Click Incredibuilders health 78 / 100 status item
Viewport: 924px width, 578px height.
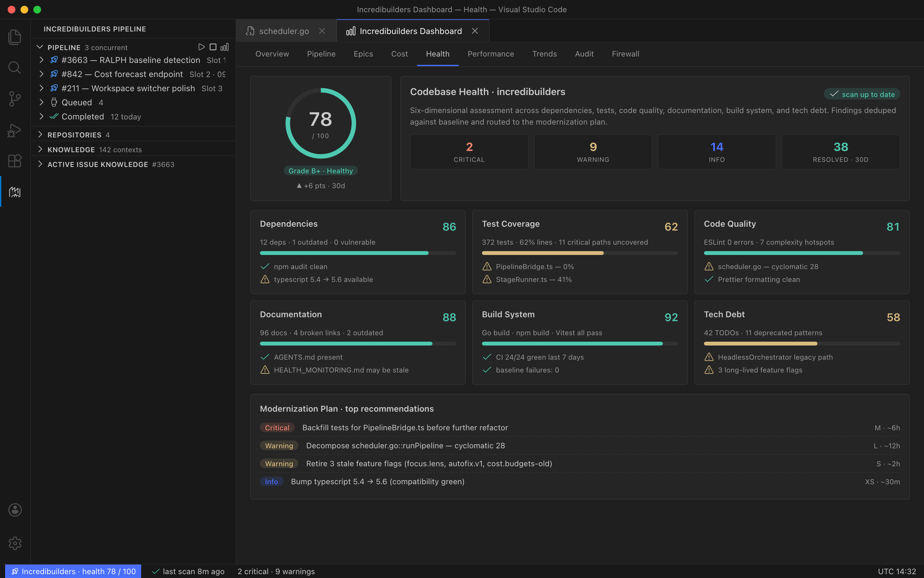click(x=73, y=571)
